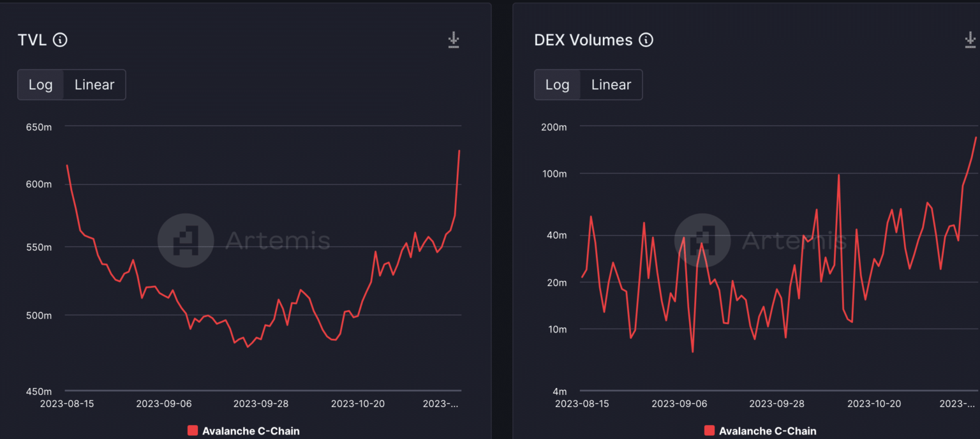Click the red legend swatch under DEX Volumes chart
This screenshot has width=980, height=439.
(709, 431)
